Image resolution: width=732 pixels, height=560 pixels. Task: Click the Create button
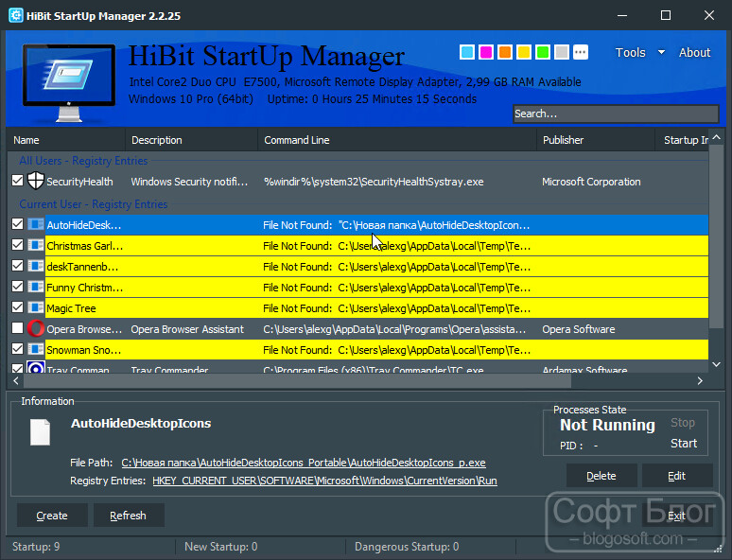tap(52, 516)
